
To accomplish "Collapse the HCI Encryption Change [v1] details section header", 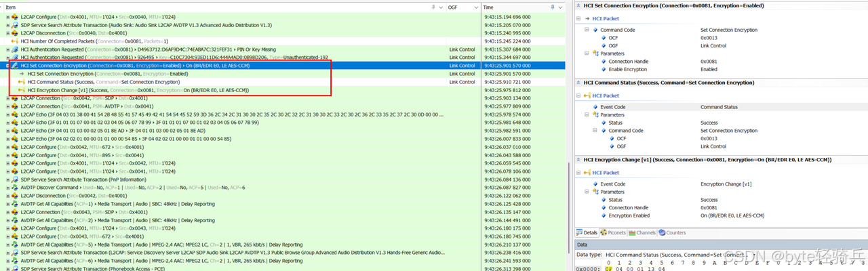I will tap(578, 160).
